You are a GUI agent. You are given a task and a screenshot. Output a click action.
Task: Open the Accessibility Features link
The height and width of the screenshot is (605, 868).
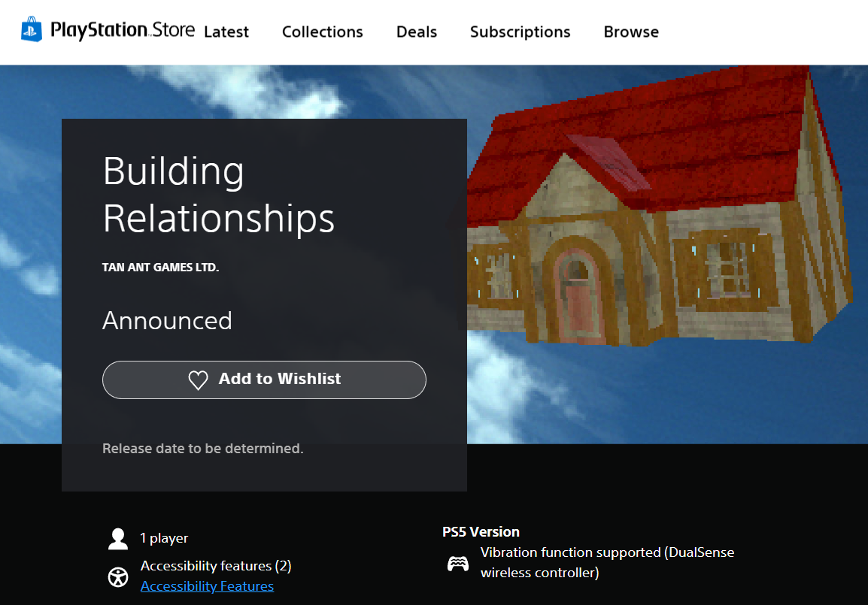[x=207, y=586]
